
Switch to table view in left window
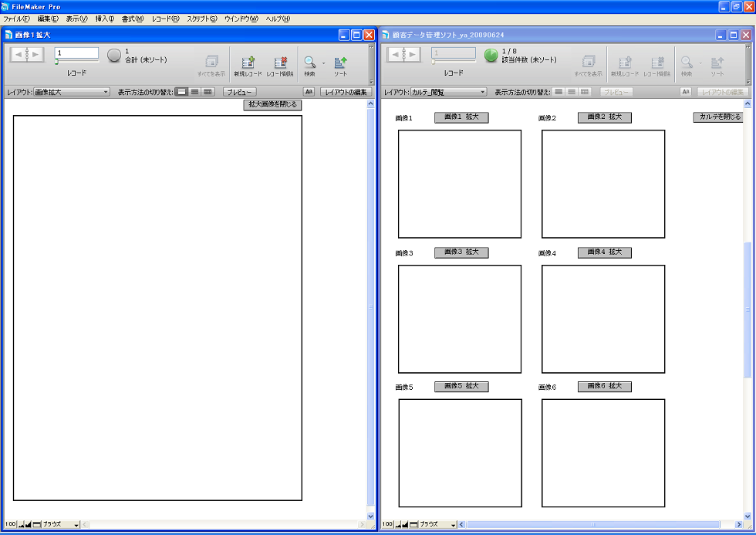tap(208, 92)
